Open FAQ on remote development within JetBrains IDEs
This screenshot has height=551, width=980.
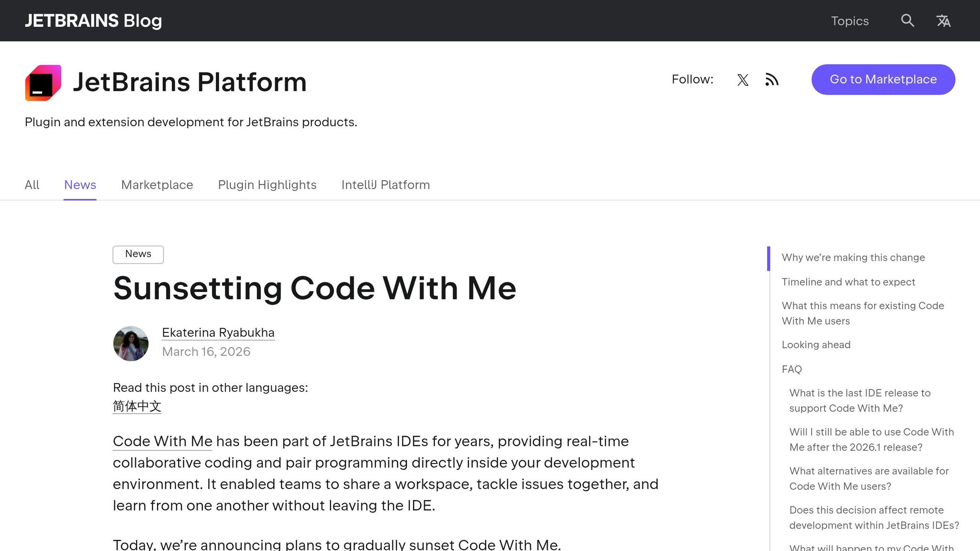[x=874, y=518]
